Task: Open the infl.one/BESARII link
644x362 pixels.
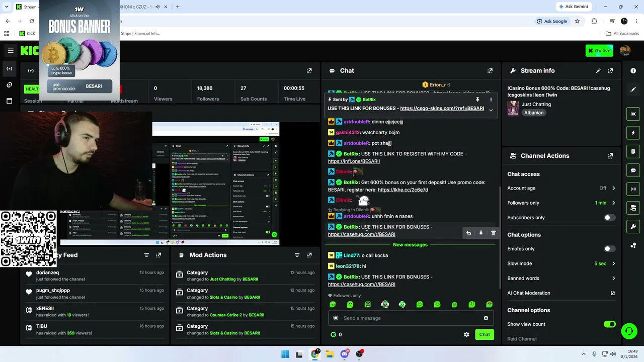Action: coord(354,161)
